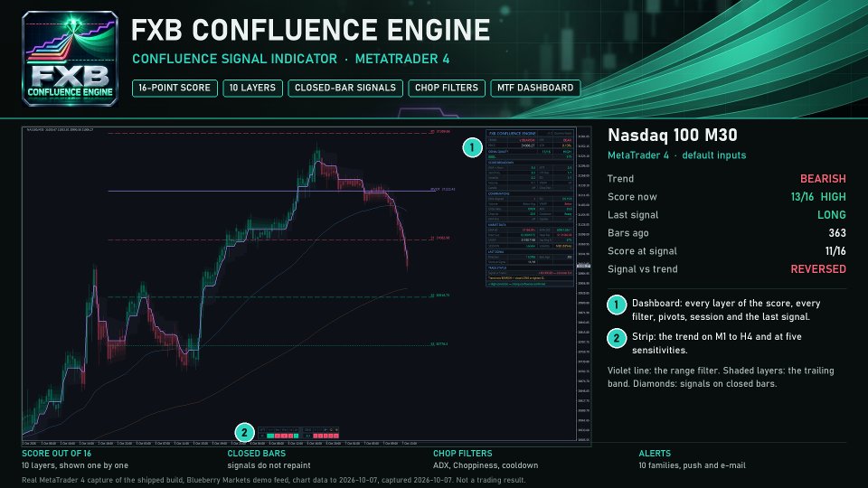868x488 pixels.
Task: Click the CLOSED BARS heading
Action: (x=256, y=453)
